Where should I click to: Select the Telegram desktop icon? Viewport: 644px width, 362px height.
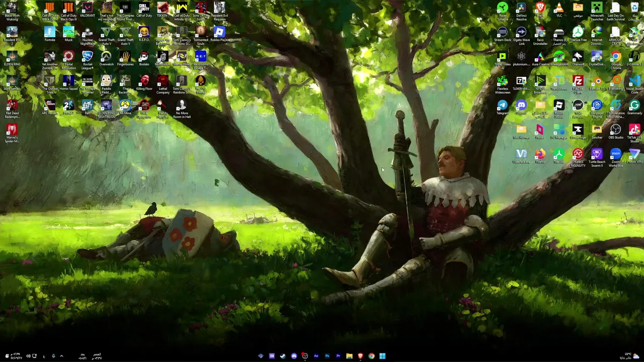click(x=503, y=108)
